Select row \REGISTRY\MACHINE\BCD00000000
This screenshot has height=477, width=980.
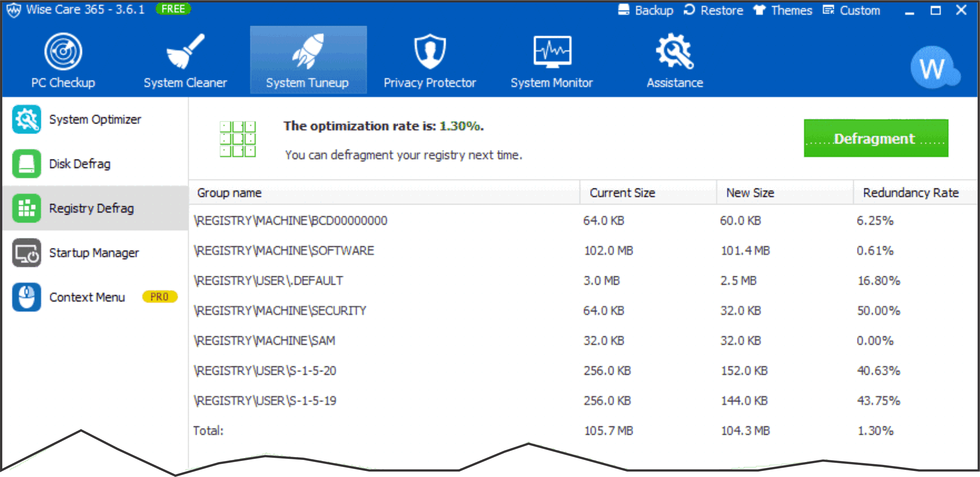tap(583, 221)
